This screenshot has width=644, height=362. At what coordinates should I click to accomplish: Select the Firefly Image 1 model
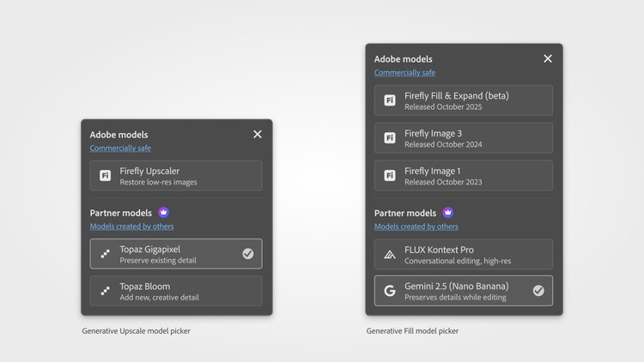(464, 176)
